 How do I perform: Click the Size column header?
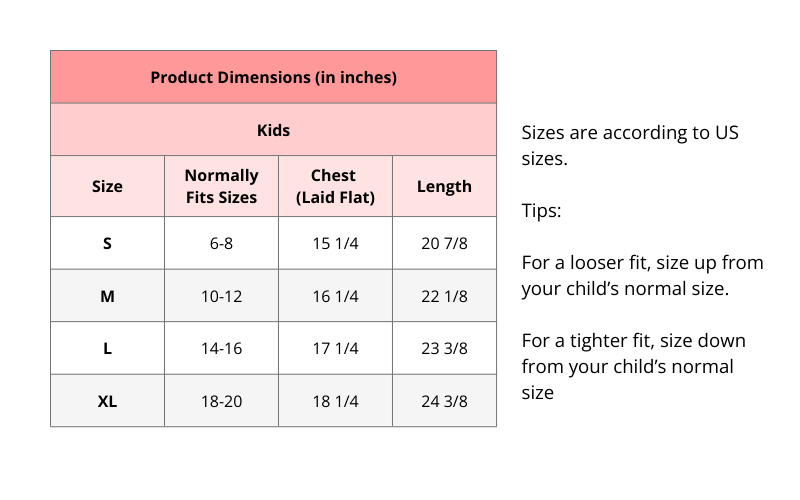point(107,186)
